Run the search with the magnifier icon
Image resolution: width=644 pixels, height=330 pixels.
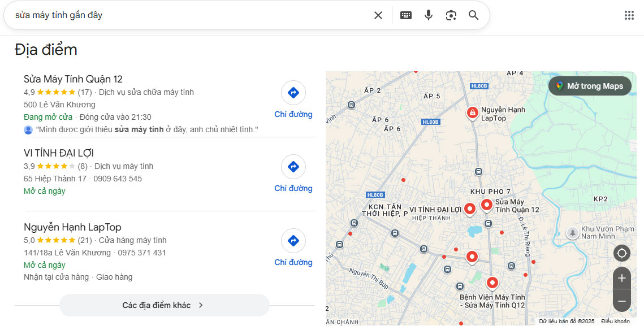coord(473,15)
